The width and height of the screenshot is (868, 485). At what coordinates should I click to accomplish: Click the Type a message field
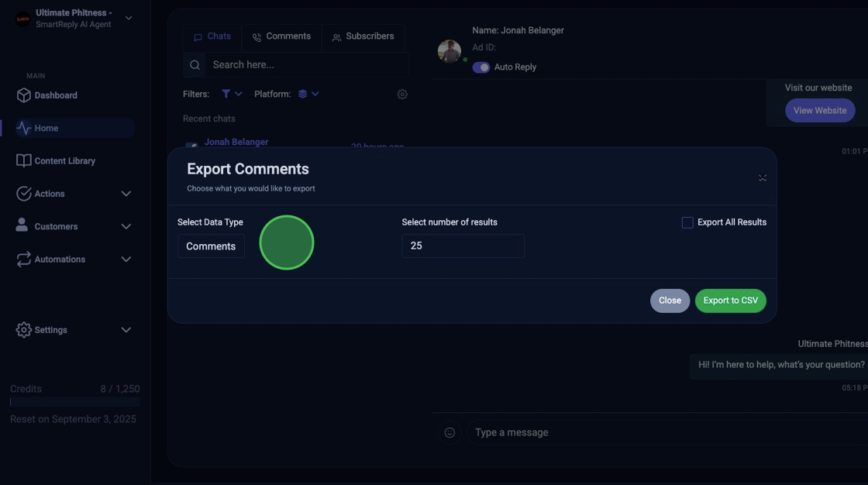(x=667, y=432)
